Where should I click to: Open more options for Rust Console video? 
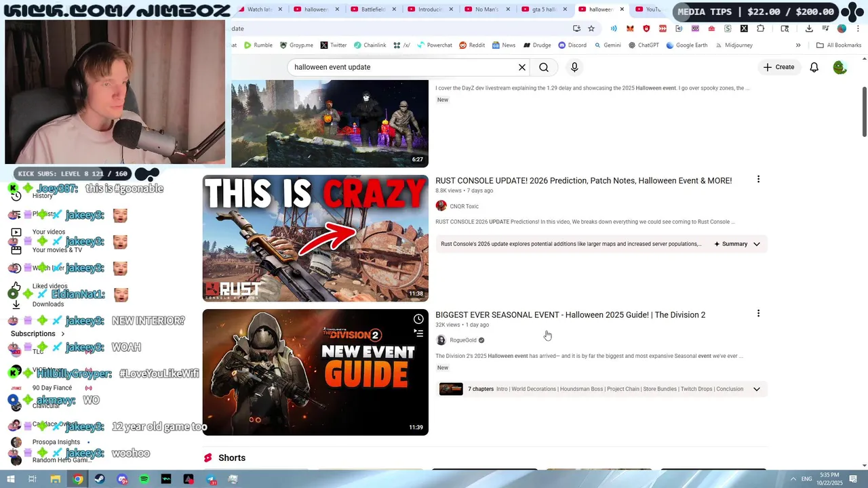[758, 180]
